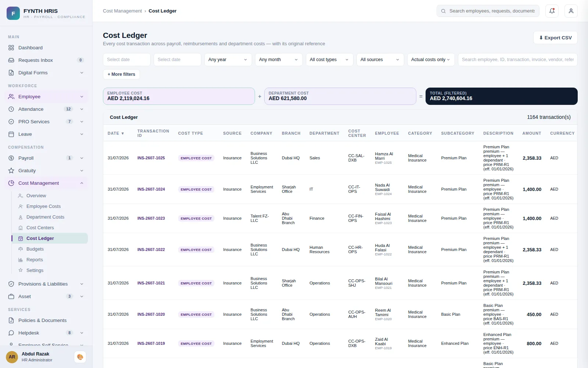The height and width of the screenshot is (368, 588).
Task: Focus the global search employees field
Action: pyautogui.click(x=488, y=11)
